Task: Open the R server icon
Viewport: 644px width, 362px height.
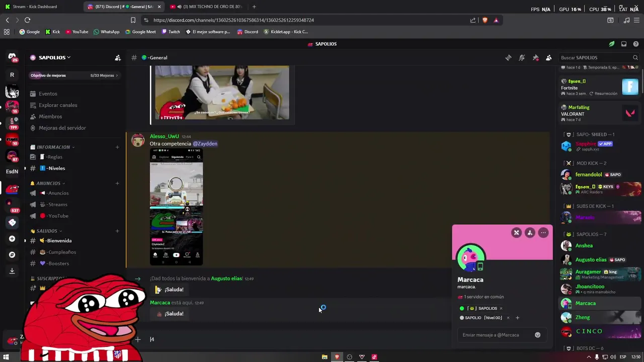Action: [12, 75]
